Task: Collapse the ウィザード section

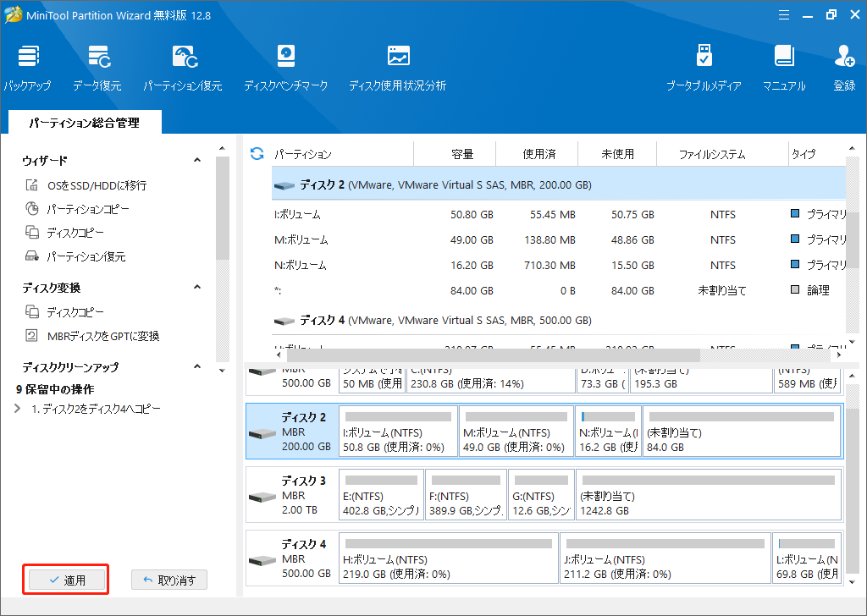Action: [196, 160]
